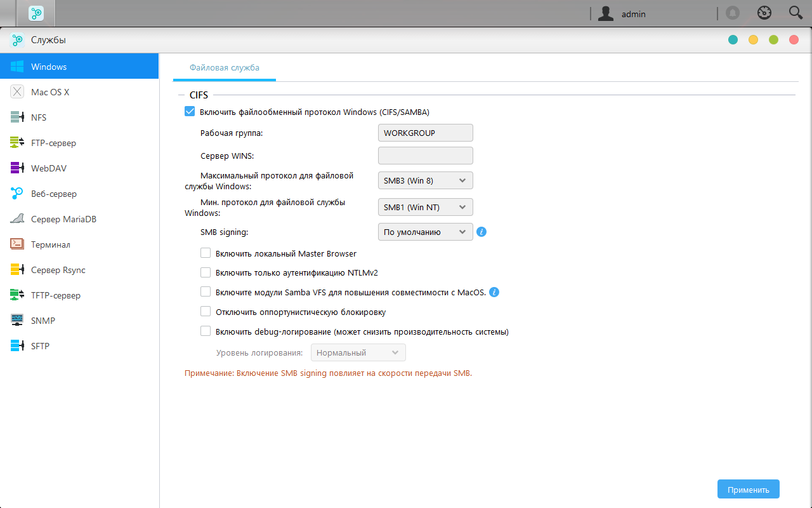Select NFS in services sidebar

click(79, 117)
